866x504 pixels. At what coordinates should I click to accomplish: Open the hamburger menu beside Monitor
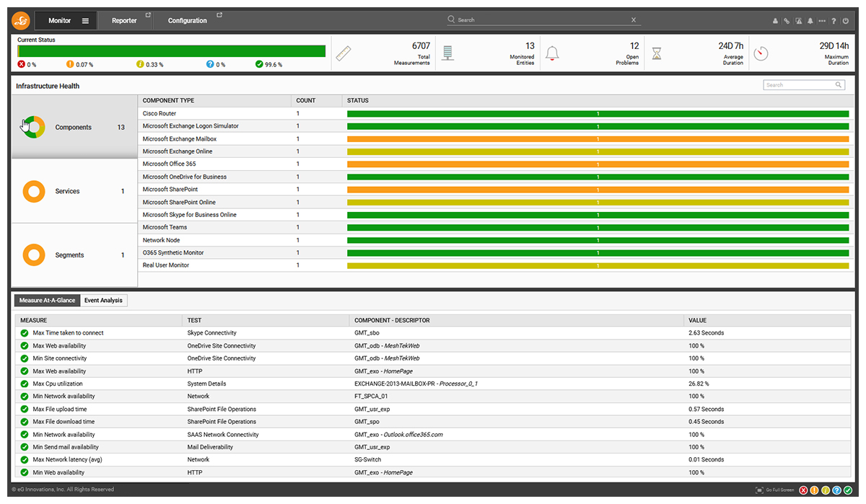coord(85,21)
